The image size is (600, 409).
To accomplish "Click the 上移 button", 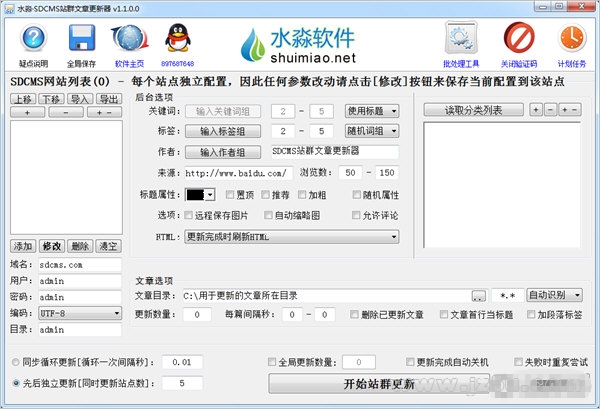I will tap(23, 99).
